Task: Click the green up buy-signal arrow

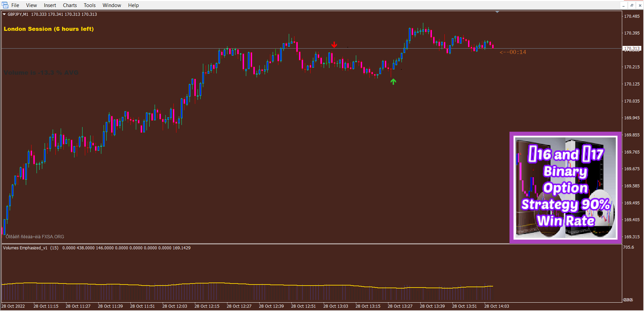Action: (x=393, y=81)
